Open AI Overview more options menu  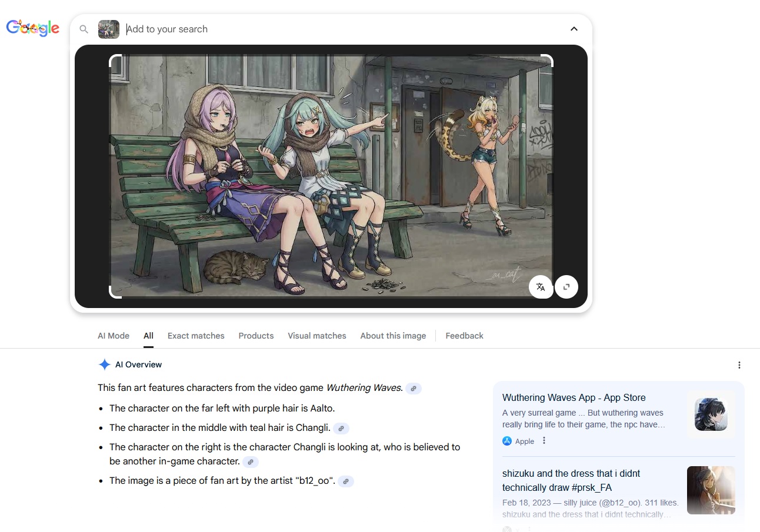(739, 365)
